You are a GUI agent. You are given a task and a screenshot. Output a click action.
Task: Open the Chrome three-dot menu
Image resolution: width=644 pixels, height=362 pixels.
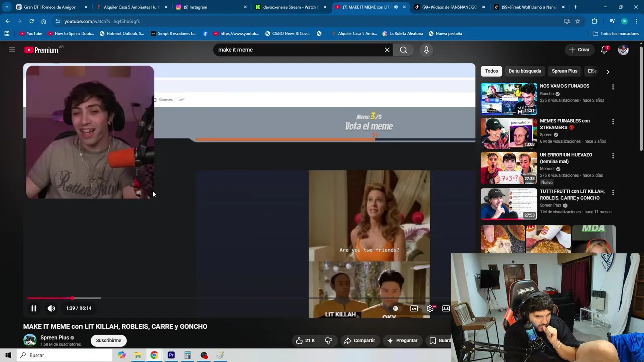point(636,21)
